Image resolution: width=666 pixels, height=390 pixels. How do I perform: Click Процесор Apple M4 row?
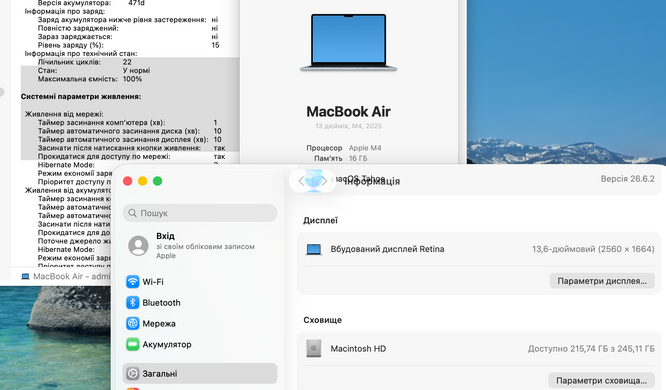(344, 148)
